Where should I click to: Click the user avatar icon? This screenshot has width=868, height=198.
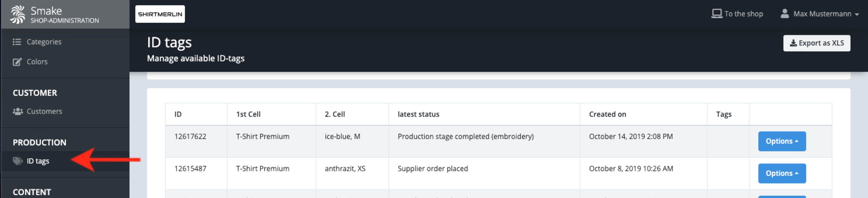coord(784,14)
